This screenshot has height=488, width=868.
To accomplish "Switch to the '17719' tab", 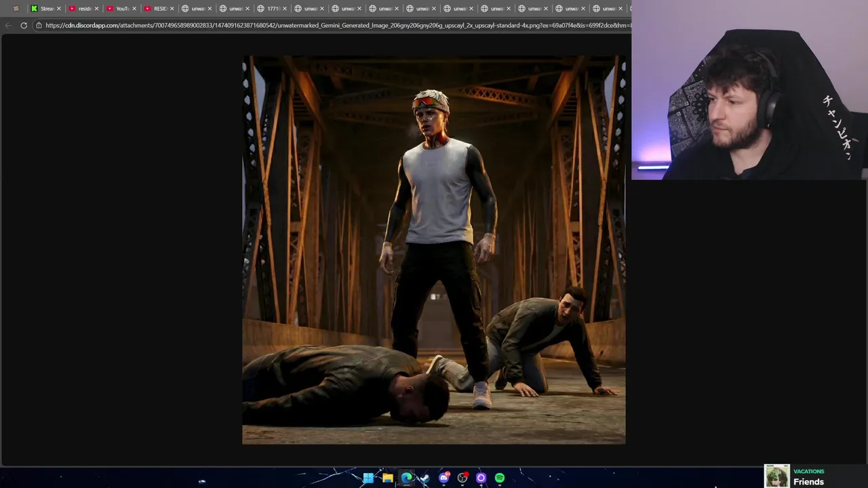I will pyautogui.click(x=272, y=9).
